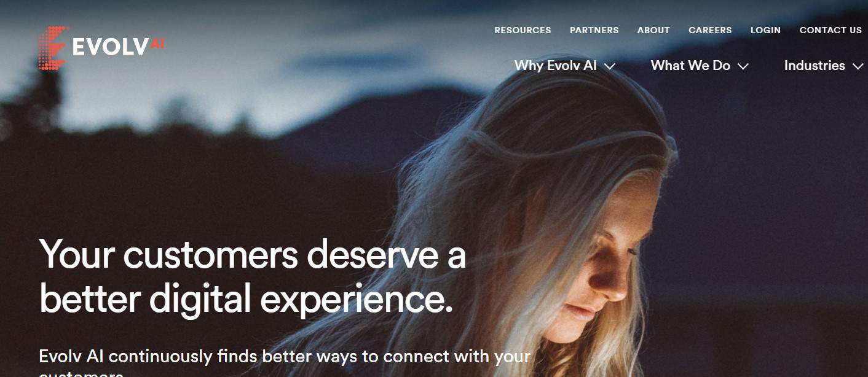Click headline line 'better digital experience.'
The width and height of the screenshot is (868, 377).
(246, 299)
